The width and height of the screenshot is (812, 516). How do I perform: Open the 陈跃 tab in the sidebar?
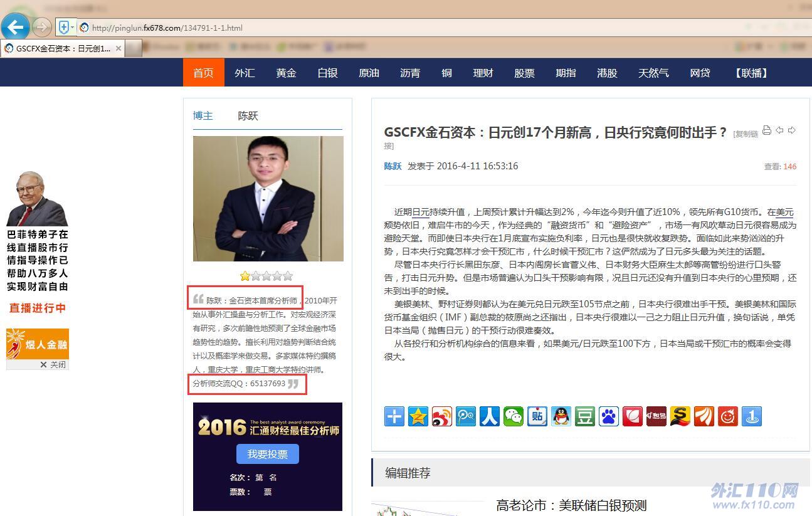[248, 115]
